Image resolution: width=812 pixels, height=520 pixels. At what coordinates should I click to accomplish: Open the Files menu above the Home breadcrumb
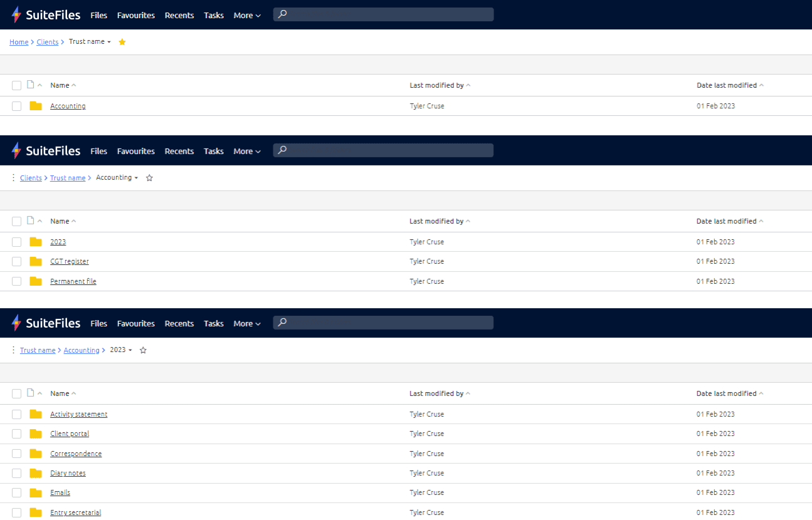tap(98, 15)
